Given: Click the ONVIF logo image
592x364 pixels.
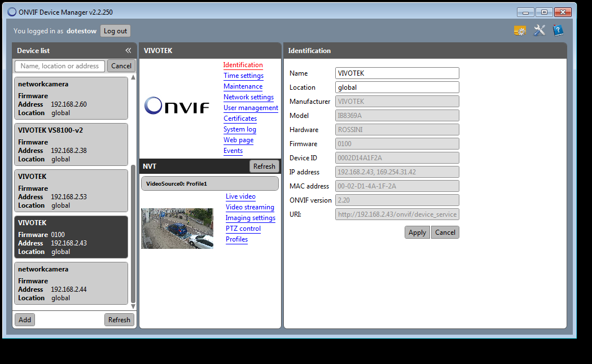Looking at the screenshot, I should pyautogui.click(x=177, y=106).
